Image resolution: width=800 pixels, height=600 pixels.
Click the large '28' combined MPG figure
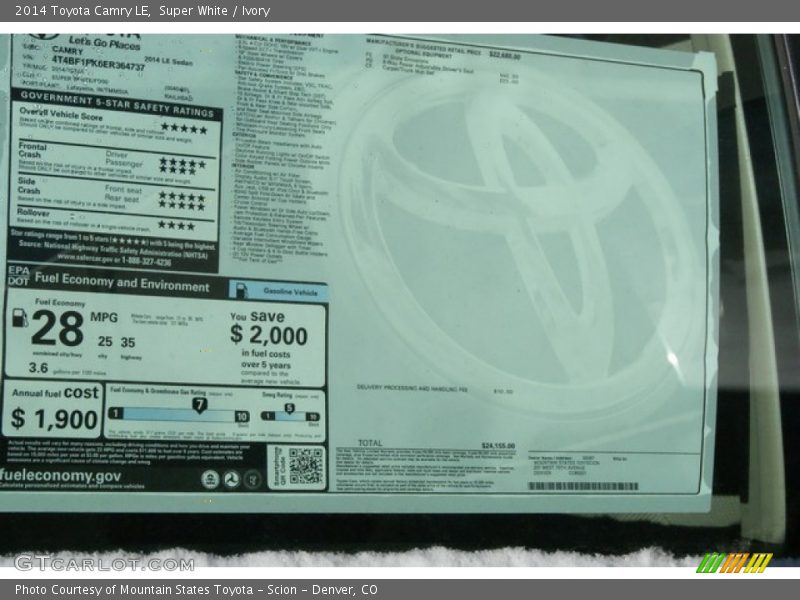pyautogui.click(x=57, y=329)
